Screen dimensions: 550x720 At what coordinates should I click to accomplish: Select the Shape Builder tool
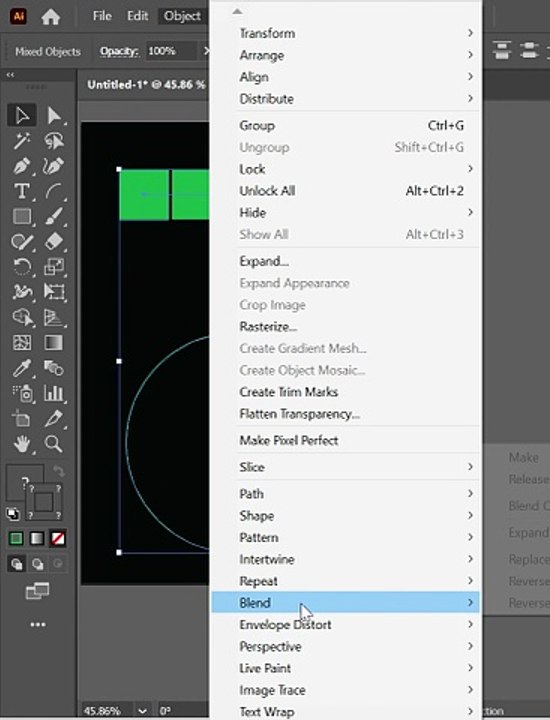(22, 317)
